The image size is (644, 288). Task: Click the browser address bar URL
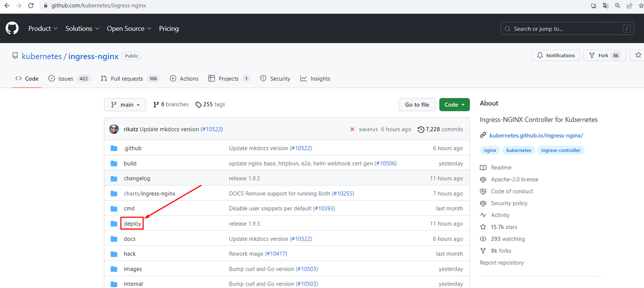99,6
